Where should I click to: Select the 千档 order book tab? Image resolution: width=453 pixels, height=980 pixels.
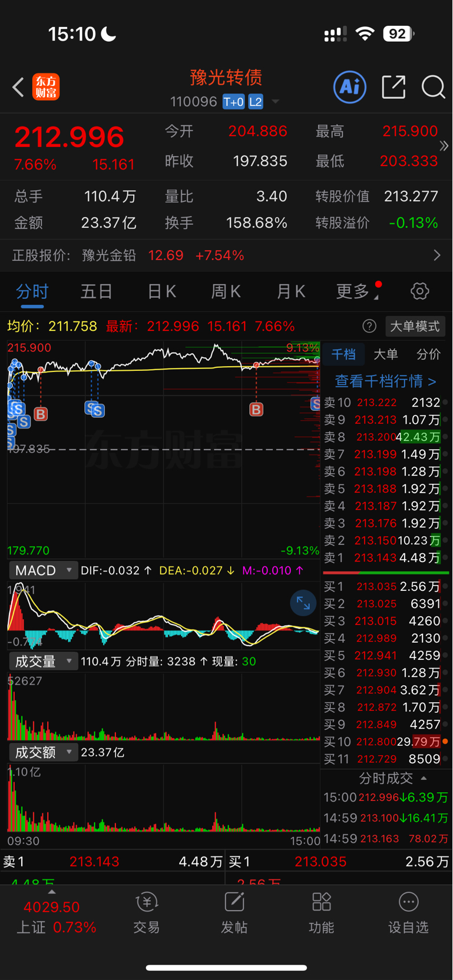343,354
